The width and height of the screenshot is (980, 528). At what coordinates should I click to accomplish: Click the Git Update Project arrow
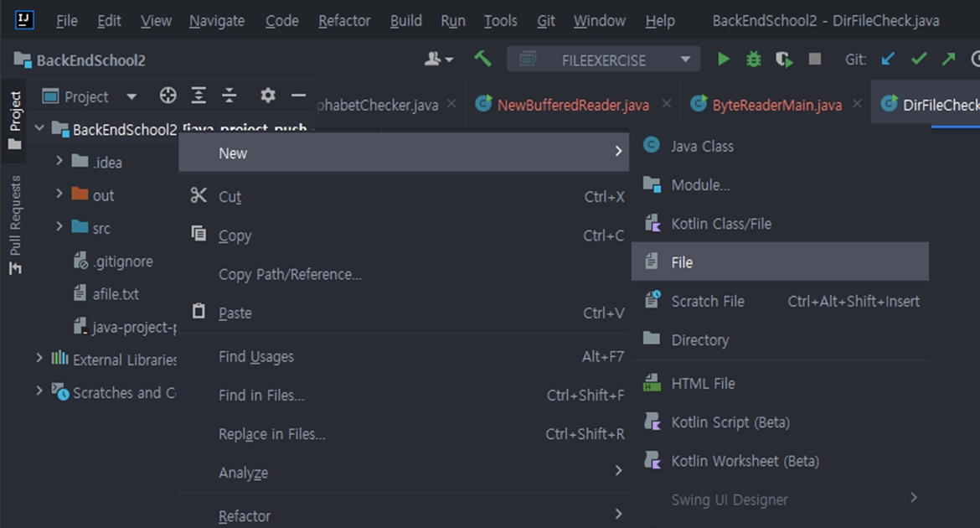pyautogui.click(x=888, y=60)
